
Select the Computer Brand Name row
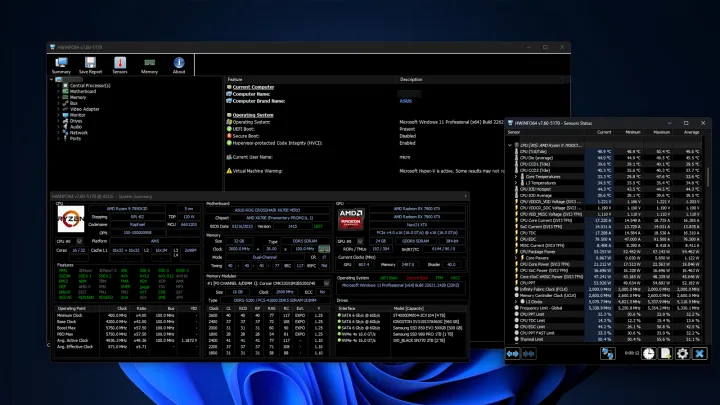click(259, 101)
